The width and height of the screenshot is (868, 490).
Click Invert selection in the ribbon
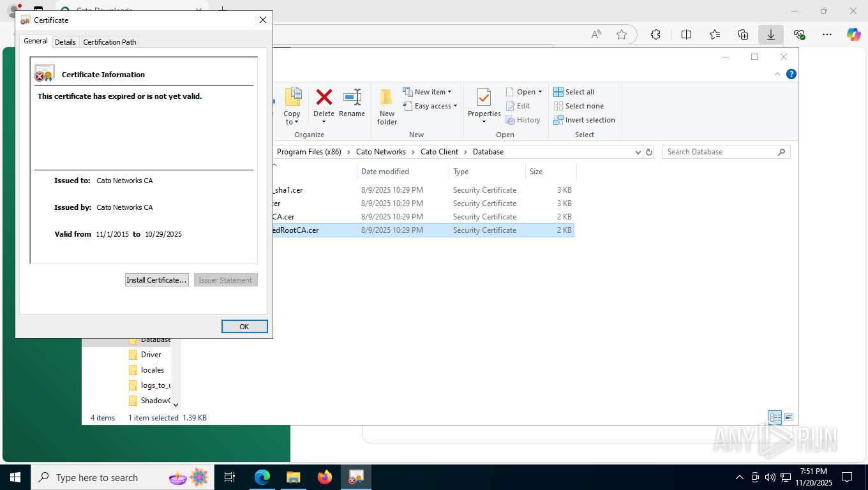tap(584, 120)
